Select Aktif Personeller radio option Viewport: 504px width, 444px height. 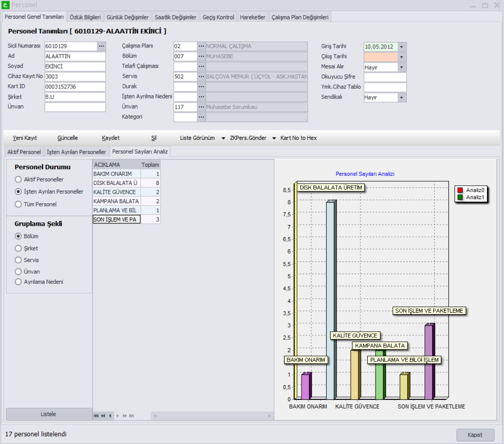[18, 179]
